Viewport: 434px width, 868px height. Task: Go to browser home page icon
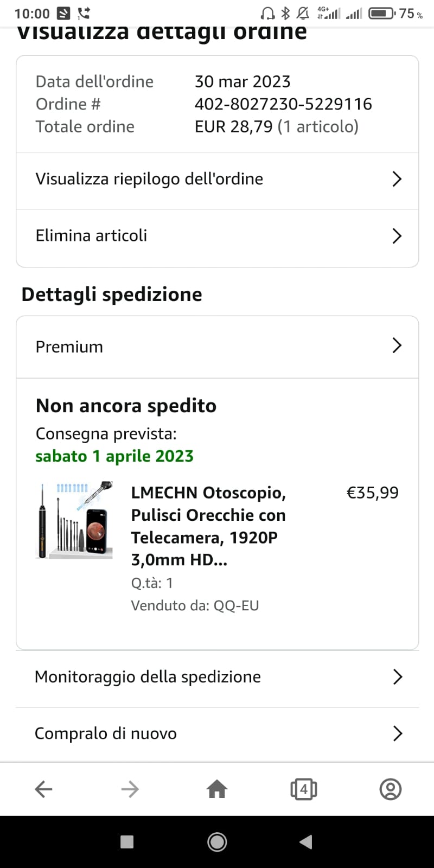pyautogui.click(x=217, y=789)
